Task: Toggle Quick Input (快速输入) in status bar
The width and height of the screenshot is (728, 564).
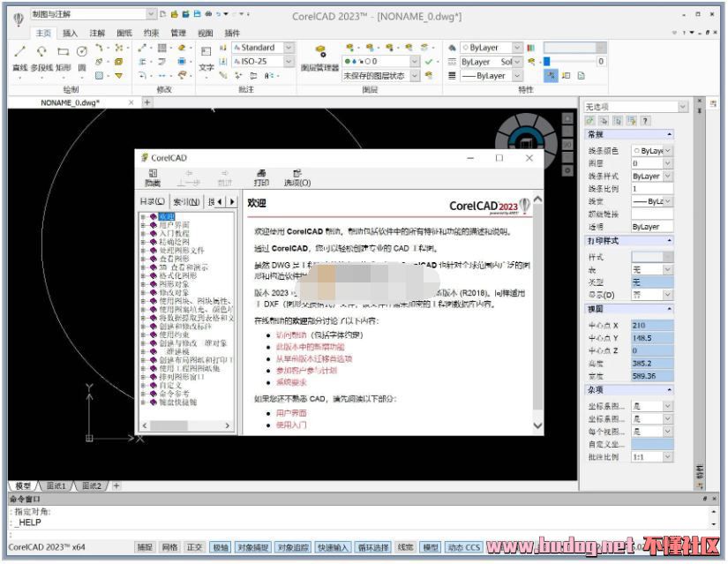Action: point(333,547)
